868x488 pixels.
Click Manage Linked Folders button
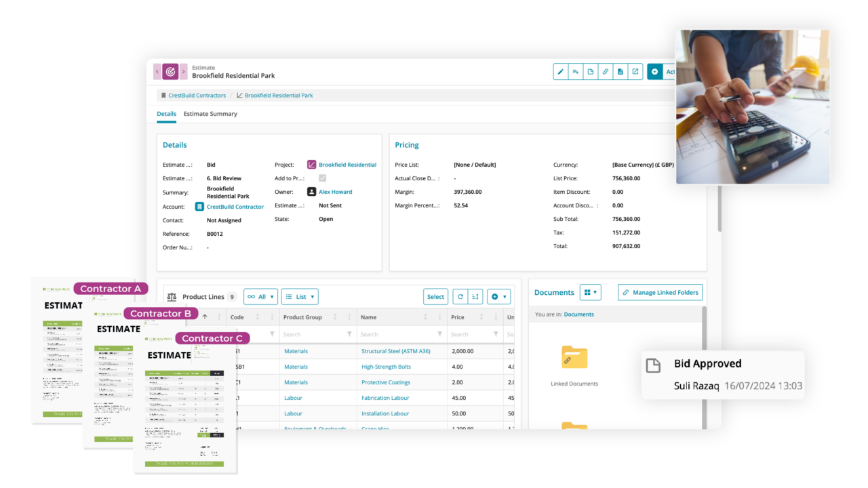click(660, 292)
